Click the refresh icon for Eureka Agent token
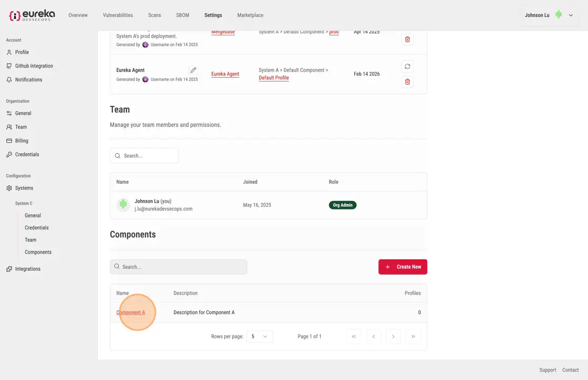The image size is (588, 380). coord(407,67)
